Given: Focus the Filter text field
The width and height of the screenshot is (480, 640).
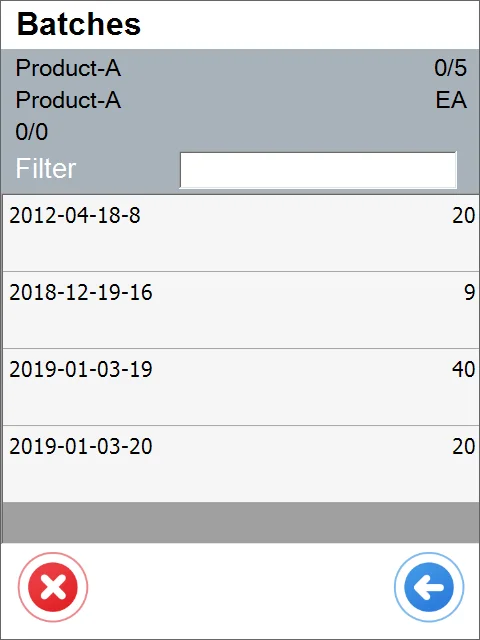Looking at the screenshot, I should click(x=318, y=170).
